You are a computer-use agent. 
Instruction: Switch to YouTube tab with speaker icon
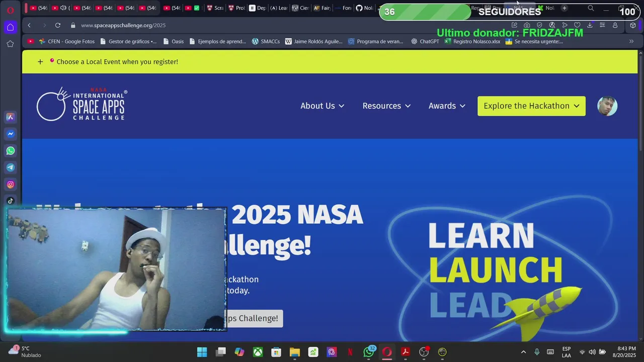(61, 8)
